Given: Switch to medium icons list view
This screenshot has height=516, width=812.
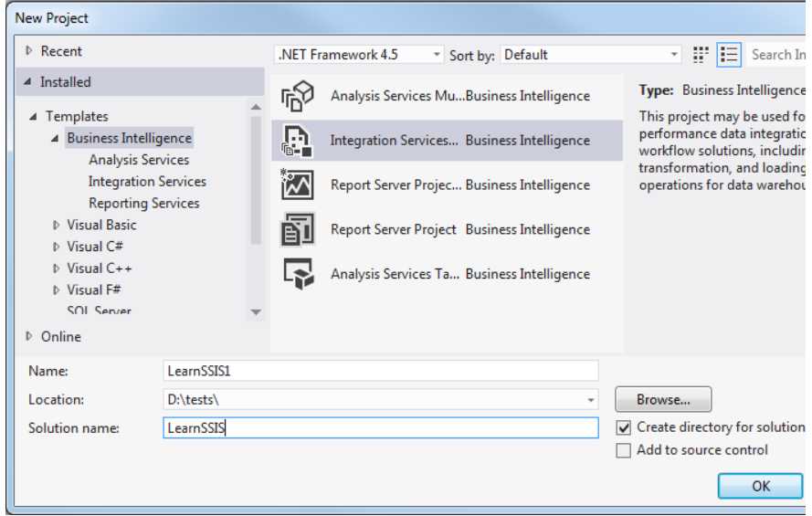Looking at the screenshot, I should click(729, 55).
